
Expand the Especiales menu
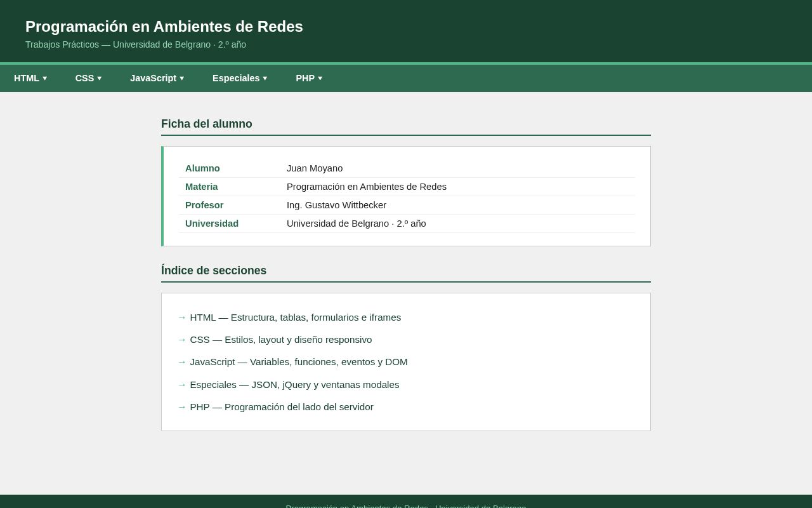(240, 78)
